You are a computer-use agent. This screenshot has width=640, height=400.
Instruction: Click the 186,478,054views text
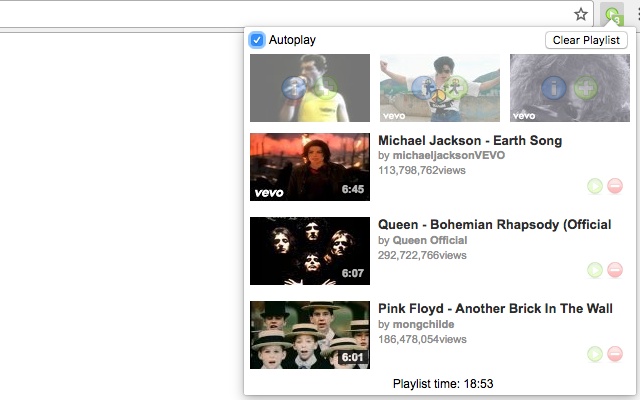[x=422, y=339]
